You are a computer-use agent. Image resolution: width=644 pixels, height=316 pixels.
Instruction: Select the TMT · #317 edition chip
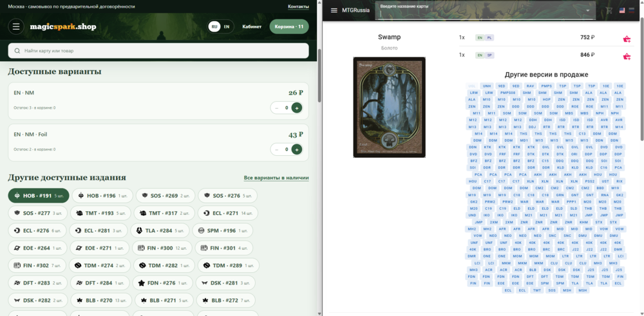(x=164, y=213)
